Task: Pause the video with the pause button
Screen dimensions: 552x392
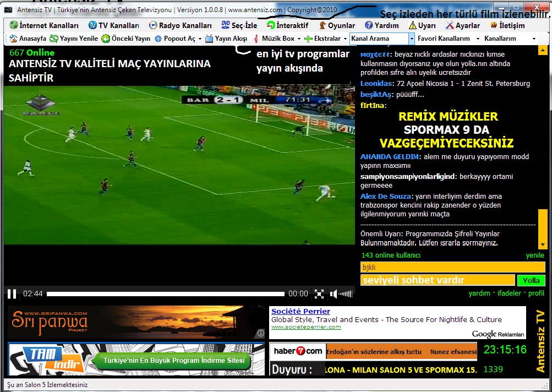Action: click(12, 294)
